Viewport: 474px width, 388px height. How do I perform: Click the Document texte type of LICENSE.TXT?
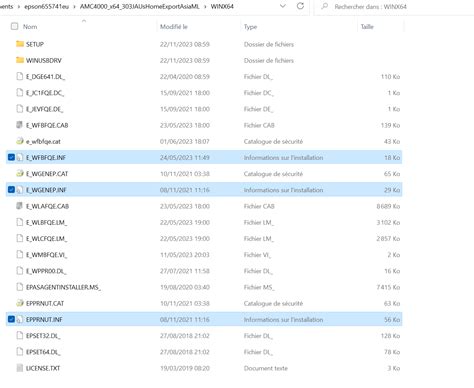(x=266, y=368)
